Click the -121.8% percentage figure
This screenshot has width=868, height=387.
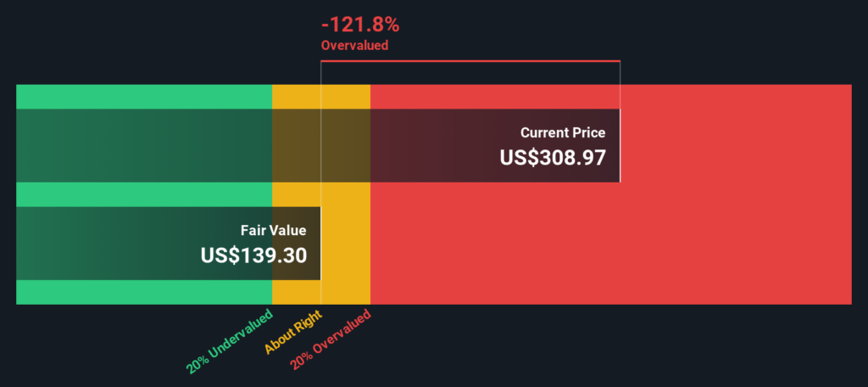pos(359,25)
